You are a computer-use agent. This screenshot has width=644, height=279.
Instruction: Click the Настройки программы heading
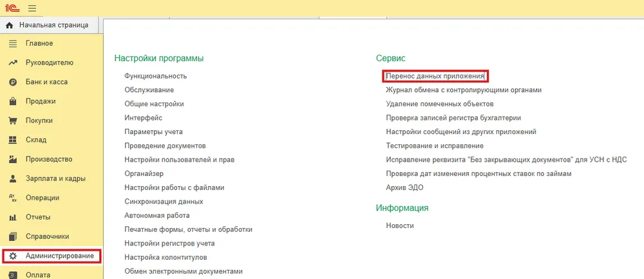coord(159,59)
